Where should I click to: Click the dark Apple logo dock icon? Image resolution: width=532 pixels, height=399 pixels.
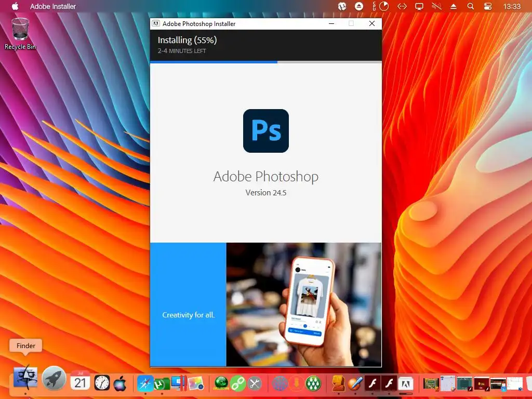[x=120, y=383]
